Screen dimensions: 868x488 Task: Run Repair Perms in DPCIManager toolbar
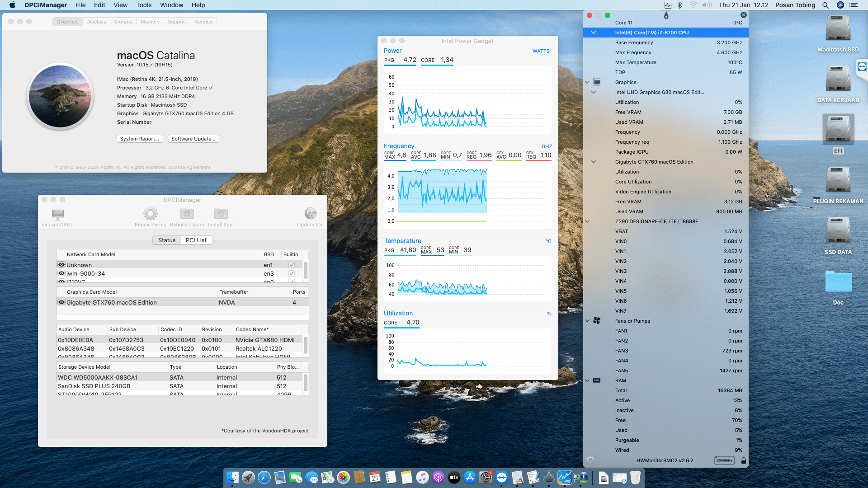coord(151,214)
